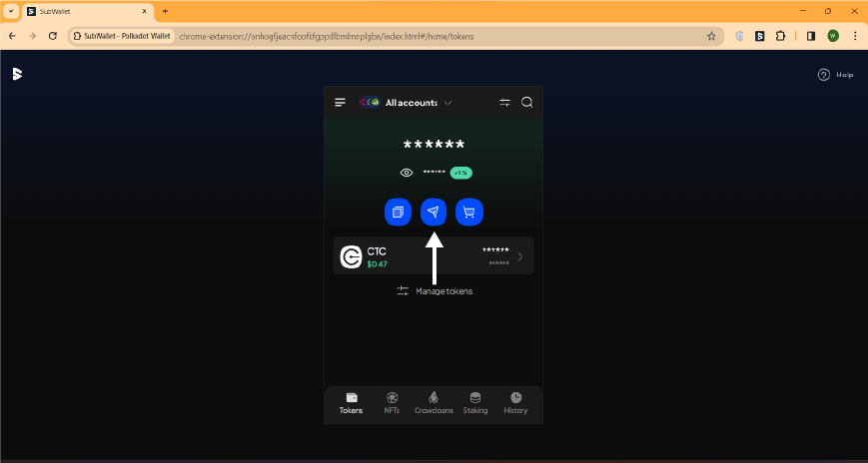Image resolution: width=868 pixels, height=463 pixels.
Task: Click the forward navigation arrow
Action: (x=33, y=36)
